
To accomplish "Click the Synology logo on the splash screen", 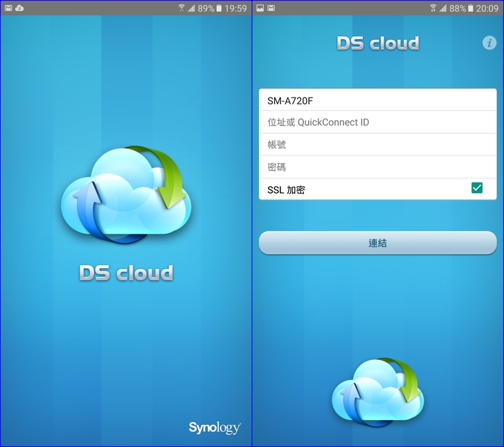I will click(x=214, y=428).
